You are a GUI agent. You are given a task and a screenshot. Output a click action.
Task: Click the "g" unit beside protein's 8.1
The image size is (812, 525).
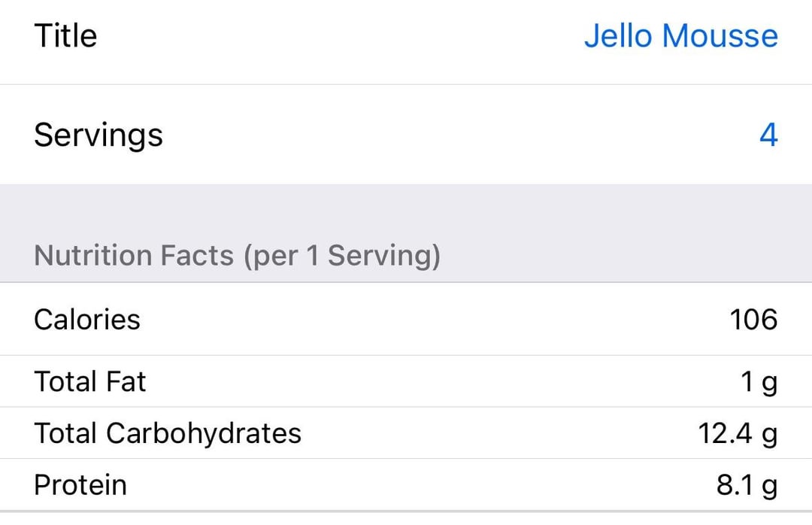(x=769, y=488)
